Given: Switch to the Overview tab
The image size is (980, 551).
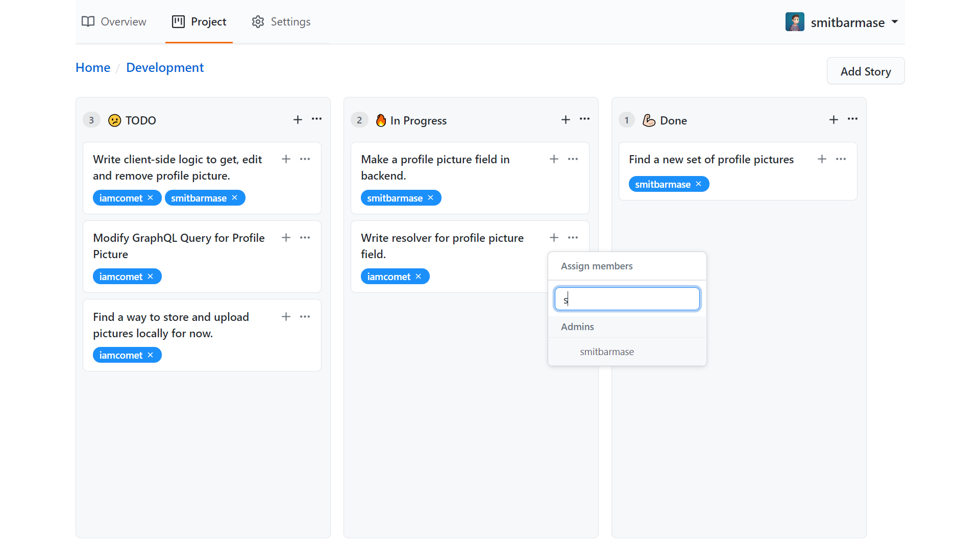Looking at the screenshot, I should point(114,22).
